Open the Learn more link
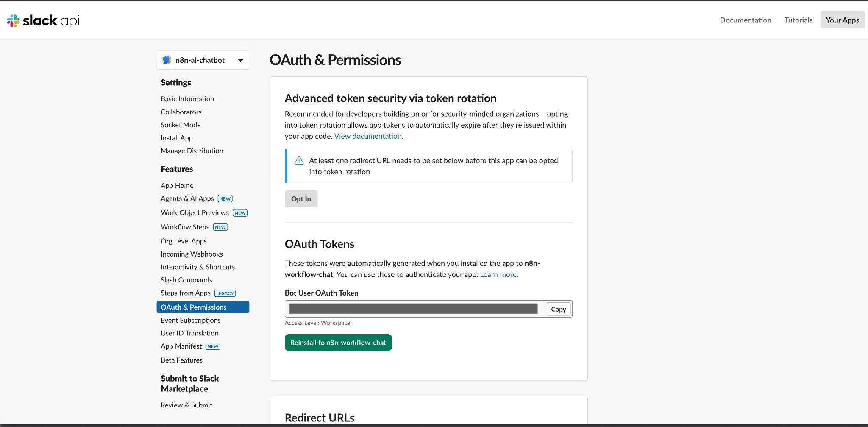868x427 pixels. click(x=498, y=274)
